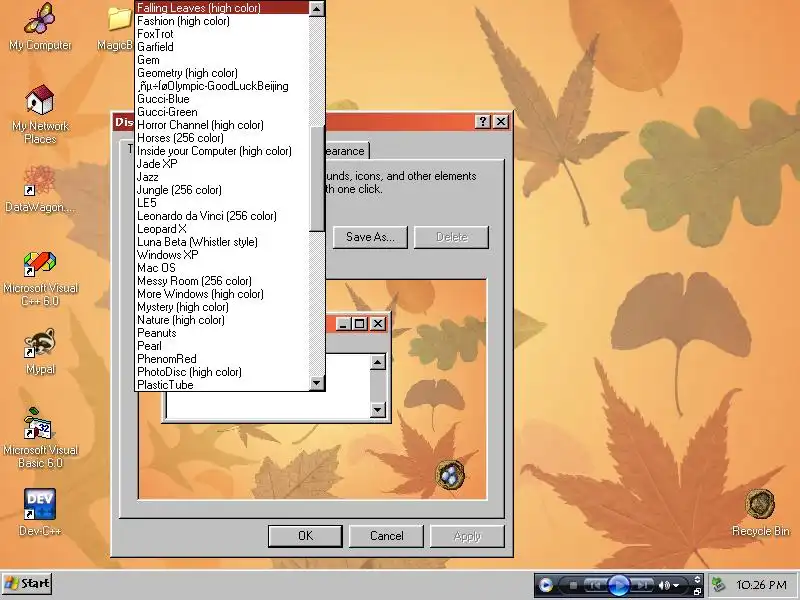The image size is (800, 600).
Task: Choose the Leopard X theme
Action: tap(222, 229)
